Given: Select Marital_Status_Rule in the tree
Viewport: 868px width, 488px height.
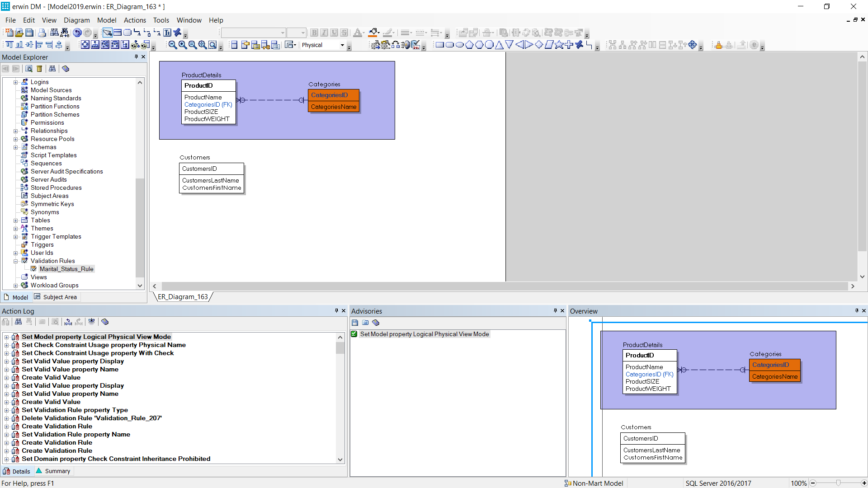Looking at the screenshot, I should coord(66,269).
